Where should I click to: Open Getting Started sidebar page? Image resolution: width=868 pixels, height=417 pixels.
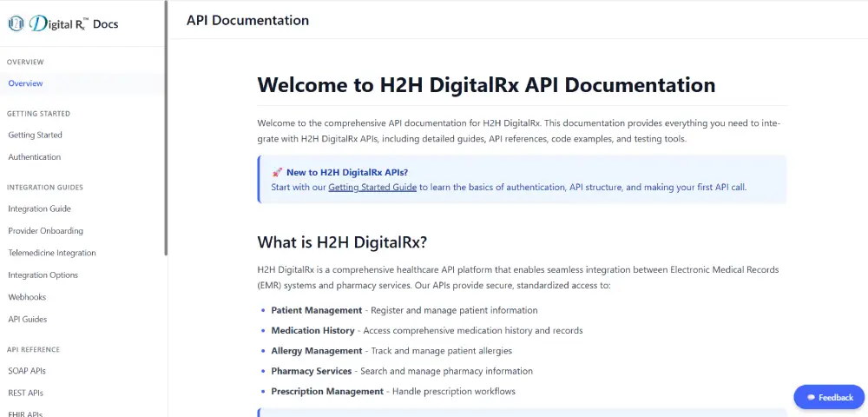[35, 136]
